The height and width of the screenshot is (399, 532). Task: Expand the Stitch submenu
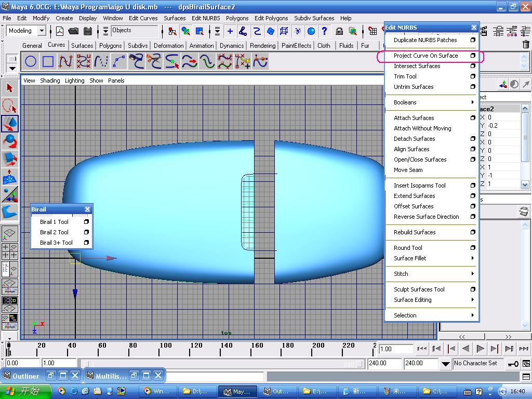click(431, 274)
